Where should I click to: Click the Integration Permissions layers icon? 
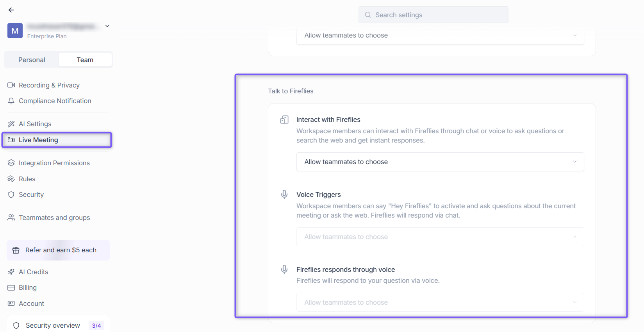(x=11, y=163)
